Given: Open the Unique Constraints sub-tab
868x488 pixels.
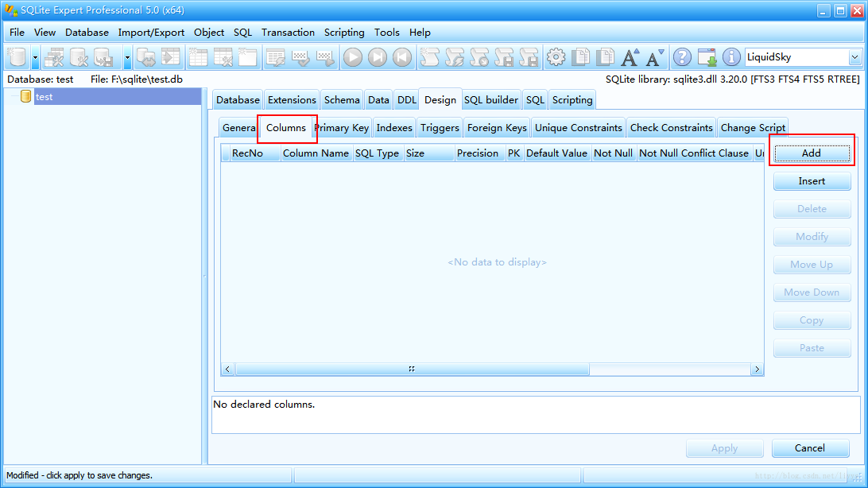Looking at the screenshot, I should pos(579,128).
